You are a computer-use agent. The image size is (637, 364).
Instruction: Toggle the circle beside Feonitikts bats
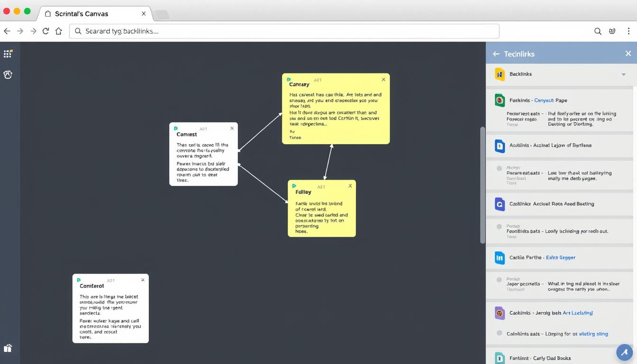point(499,227)
